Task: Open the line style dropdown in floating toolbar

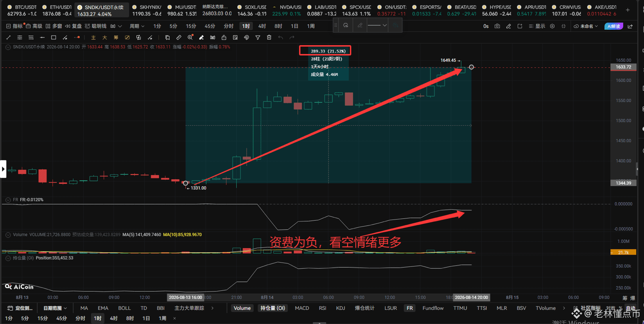Action: point(377,25)
